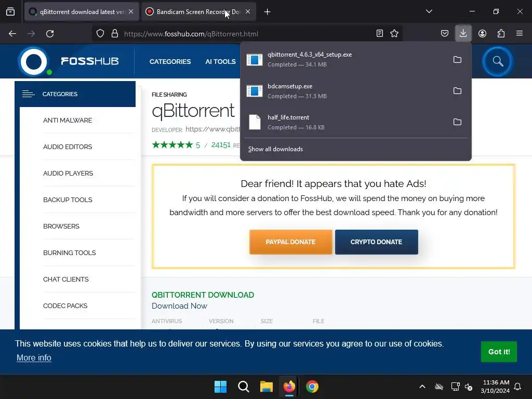Viewport: 532px width, 399px height.
Task: Click the five-star rating
Action: click(x=172, y=145)
